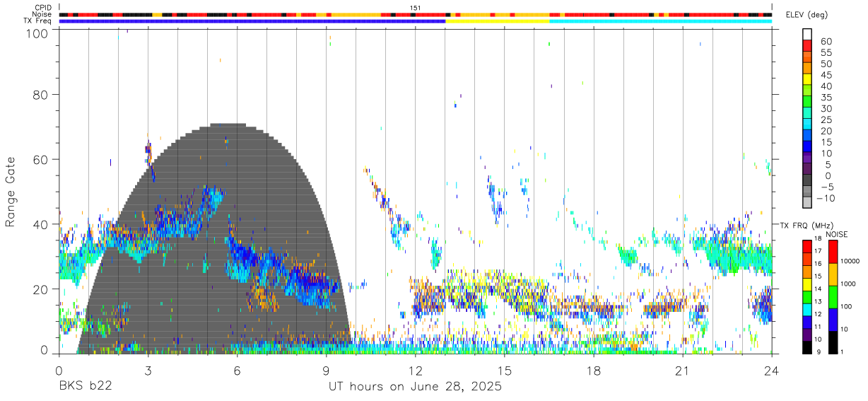This screenshot has height=401, width=868.
Task: Select the CPID value 151
Action: click(x=416, y=8)
